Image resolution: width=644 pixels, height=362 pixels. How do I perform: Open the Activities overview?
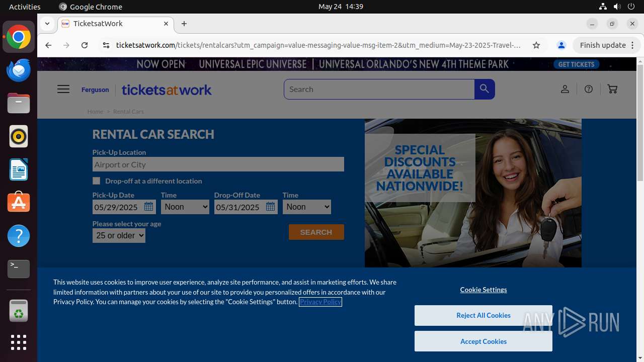pyautogui.click(x=25, y=7)
